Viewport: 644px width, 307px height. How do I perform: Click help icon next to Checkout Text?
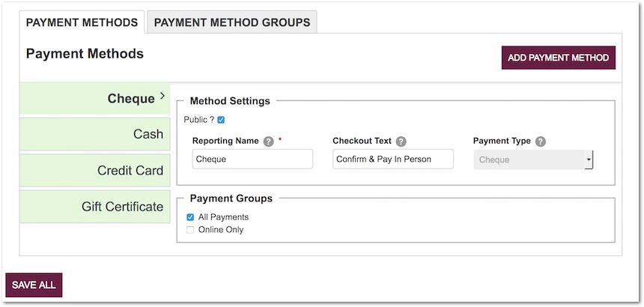401,142
